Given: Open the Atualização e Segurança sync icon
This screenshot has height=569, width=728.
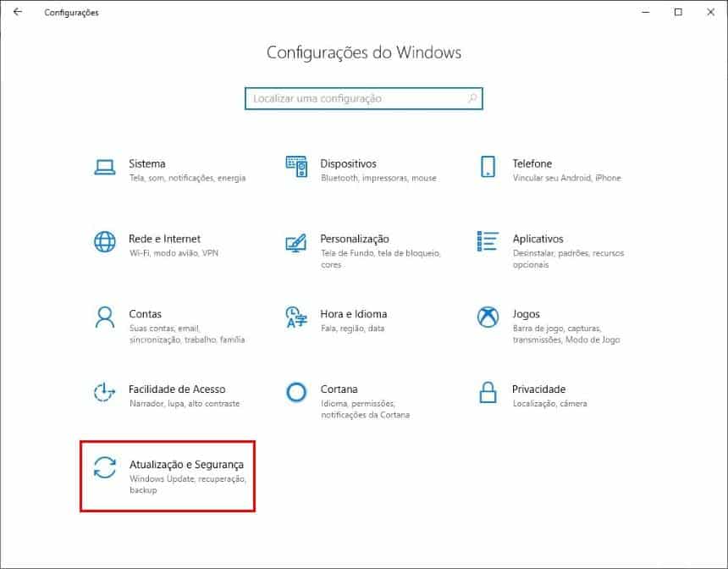Looking at the screenshot, I should click(x=104, y=467).
